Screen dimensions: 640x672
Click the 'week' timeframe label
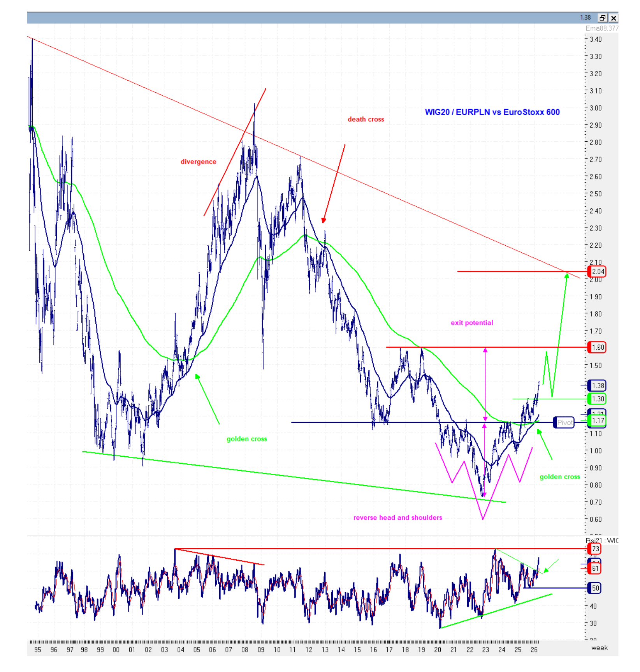tap(599, 648)
